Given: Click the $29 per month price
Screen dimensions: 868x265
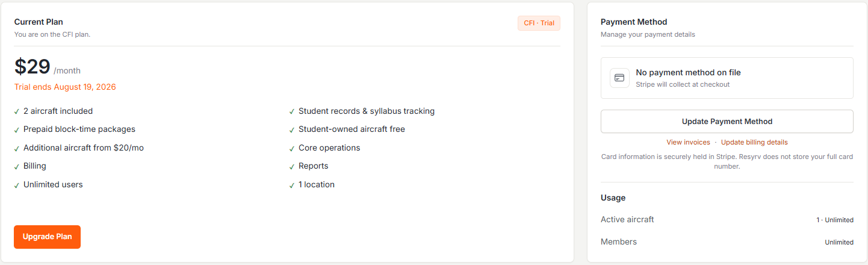Looking at the screenshot, I should [47, 66].
